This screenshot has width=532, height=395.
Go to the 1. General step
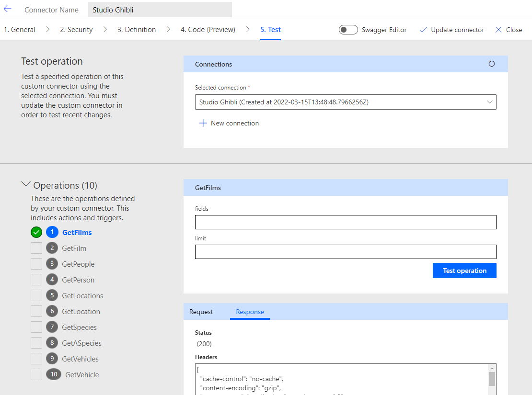[x=20, y=30]
